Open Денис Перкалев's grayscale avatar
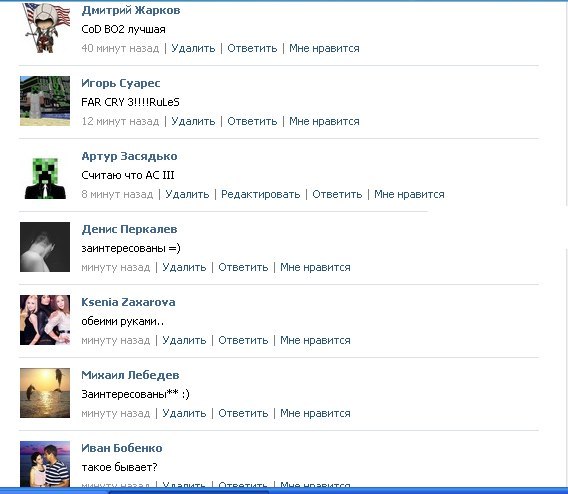The image size is (568, 494). coord(45,247)
